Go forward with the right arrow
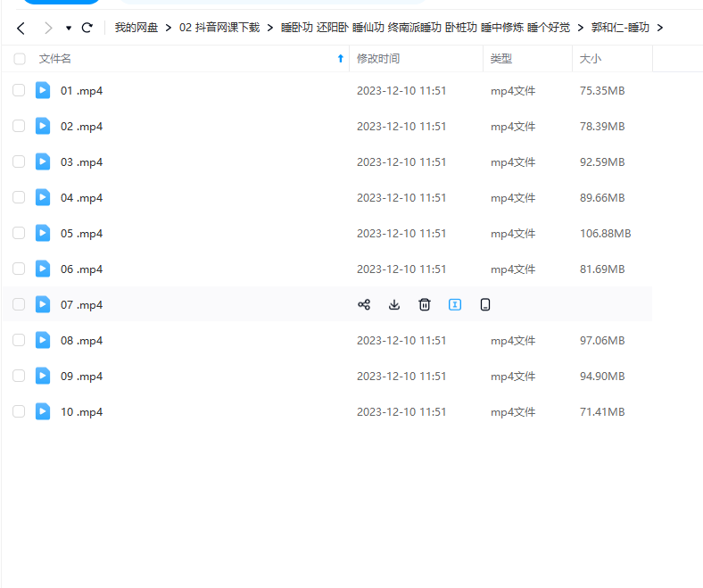The image size is (703, 588). 48,29
